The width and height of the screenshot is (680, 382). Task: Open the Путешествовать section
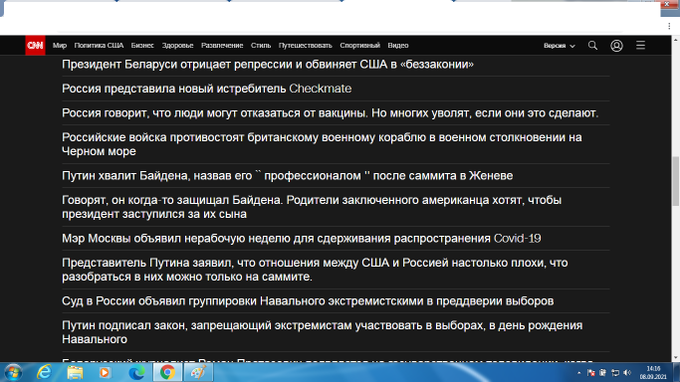(x=305, y=46)
